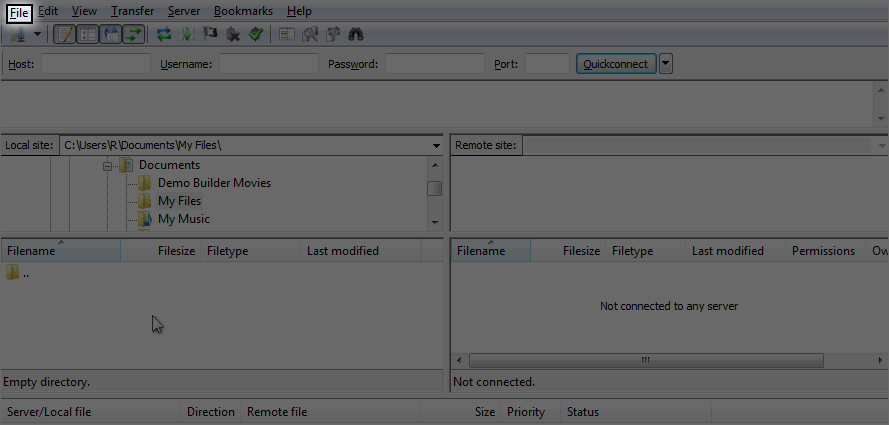Toggle synchronized browsing icon
The height and width of the screenshot is (425, 889).
(333, 35)
